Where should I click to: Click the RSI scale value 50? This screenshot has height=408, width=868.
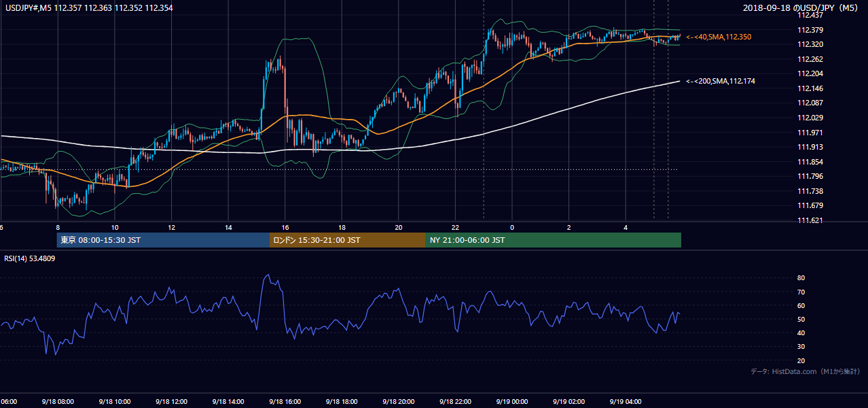coord(801,319)
